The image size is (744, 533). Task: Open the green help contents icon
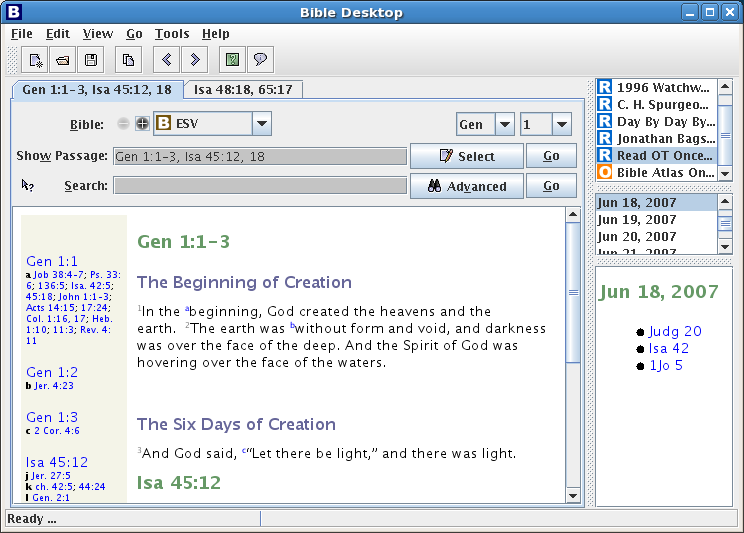(x=232, y=60)
